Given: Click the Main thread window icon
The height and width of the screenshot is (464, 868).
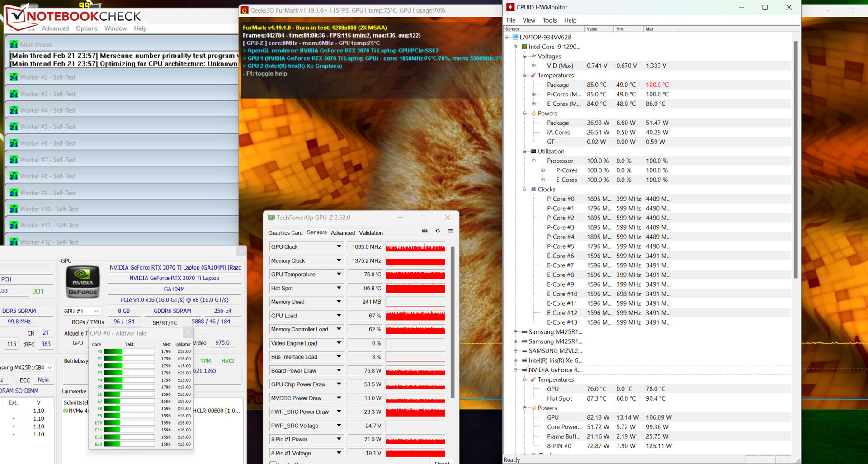Looking at the screenshot, I should point(14,44).
